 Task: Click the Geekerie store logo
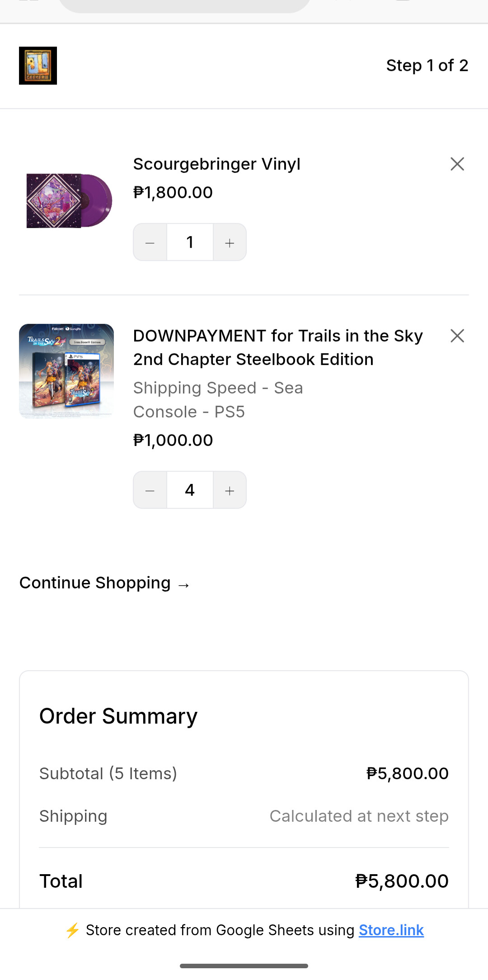click(x=38, y=66)
